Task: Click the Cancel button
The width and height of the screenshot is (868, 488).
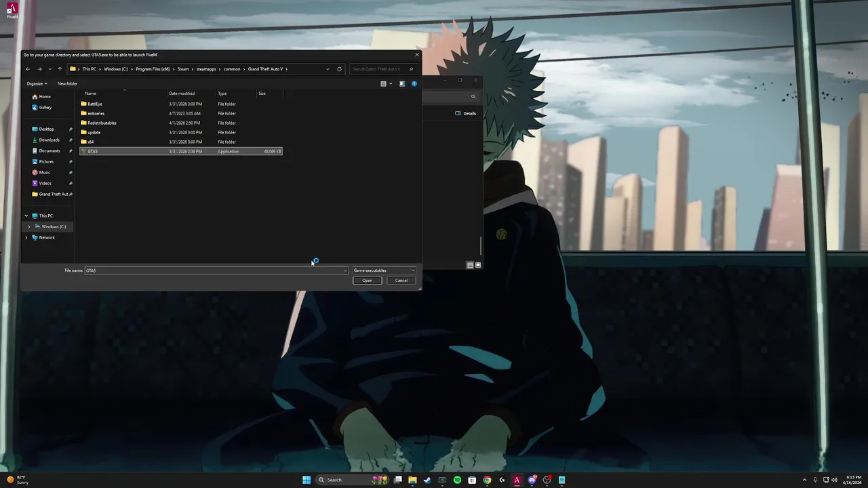Action: coord(401,281)
